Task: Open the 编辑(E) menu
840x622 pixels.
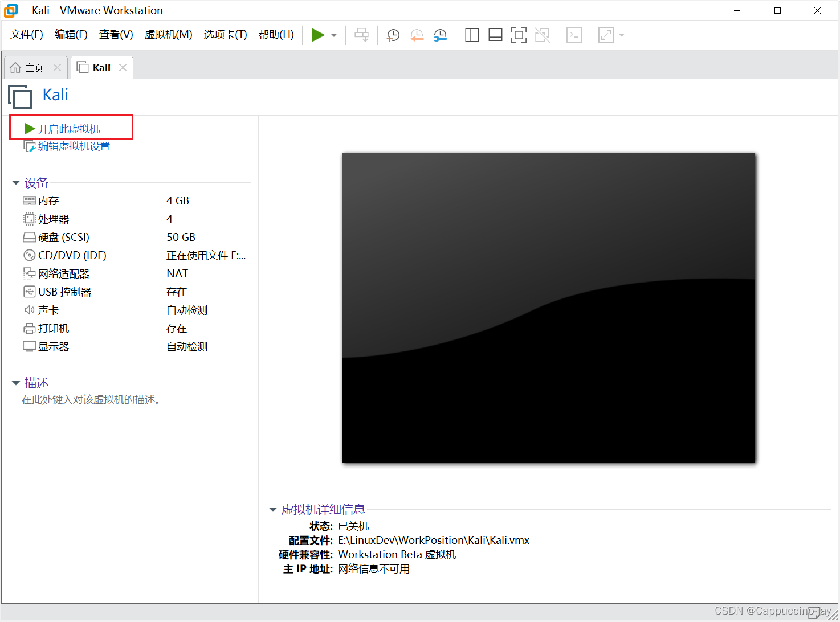Action: (x=71, y=35)
